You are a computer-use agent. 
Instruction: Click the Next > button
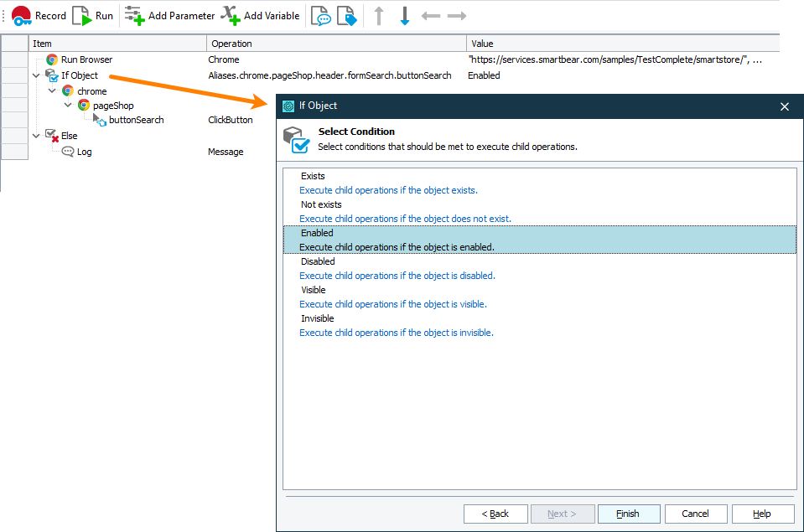click(563, 514)
